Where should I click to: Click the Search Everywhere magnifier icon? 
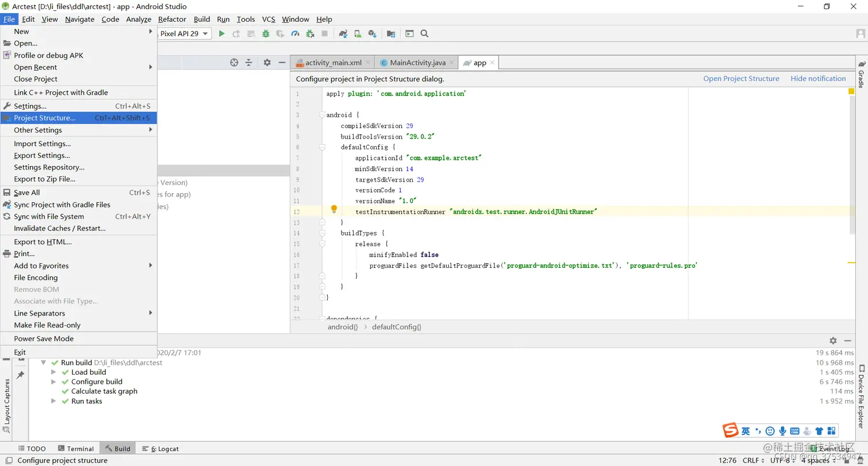(x=424, y=34)
